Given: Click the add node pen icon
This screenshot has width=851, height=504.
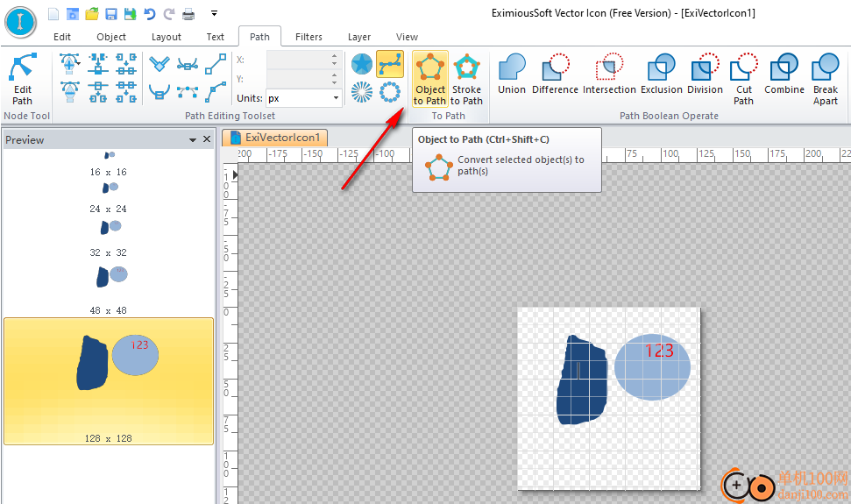Looking at the screenshot, I should [67, 63].
